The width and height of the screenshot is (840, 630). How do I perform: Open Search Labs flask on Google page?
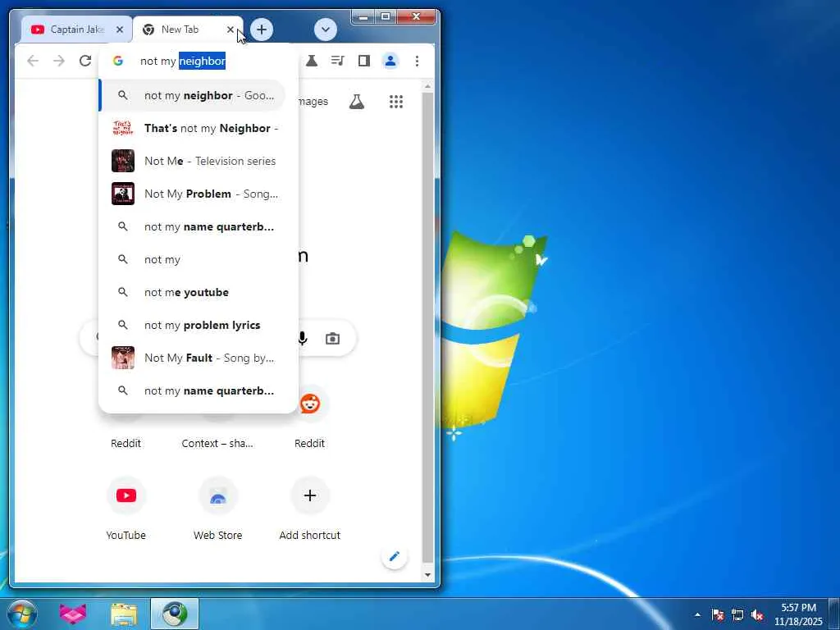(357, 101)
